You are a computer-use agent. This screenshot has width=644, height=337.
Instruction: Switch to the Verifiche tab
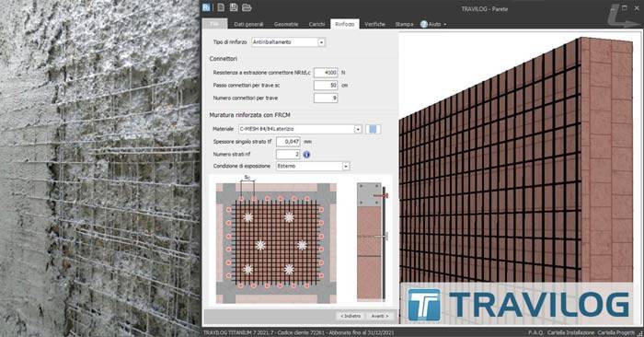coord(374,24)
